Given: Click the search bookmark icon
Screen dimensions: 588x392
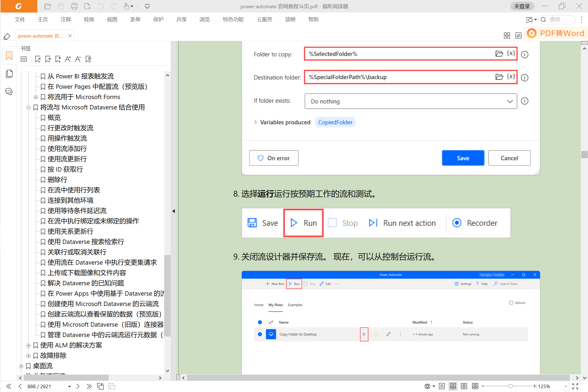Looking at the screenshot, I should pos(88,59).
